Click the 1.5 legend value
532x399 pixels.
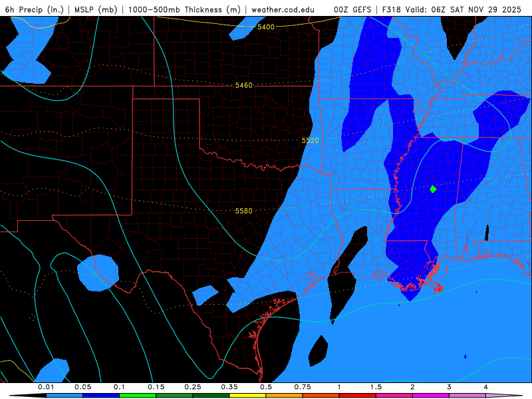(376, 387)
